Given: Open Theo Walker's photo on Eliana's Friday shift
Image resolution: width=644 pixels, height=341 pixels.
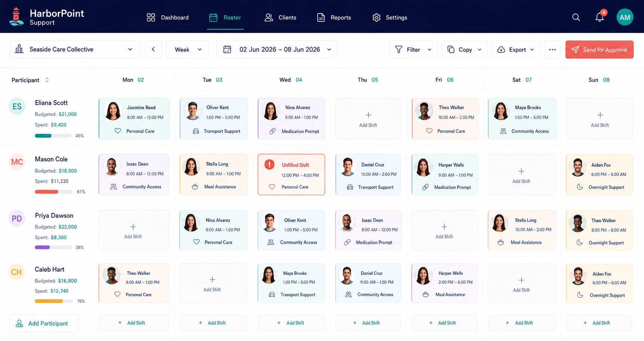Looking at the screenshot, I should pyautogui.click(x=424, y=111).
